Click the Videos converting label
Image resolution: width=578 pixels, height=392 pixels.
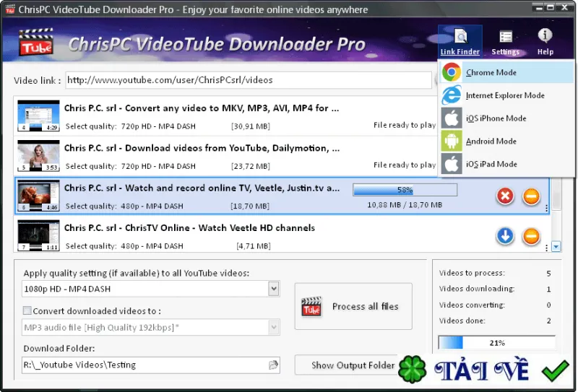472,305
